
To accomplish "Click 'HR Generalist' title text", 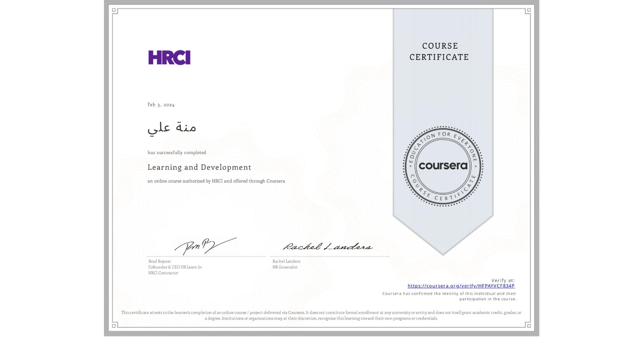I will [x=285, y=267].
